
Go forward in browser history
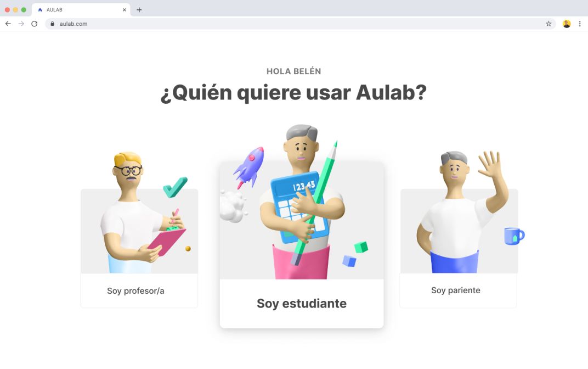[x=21, y=24]
